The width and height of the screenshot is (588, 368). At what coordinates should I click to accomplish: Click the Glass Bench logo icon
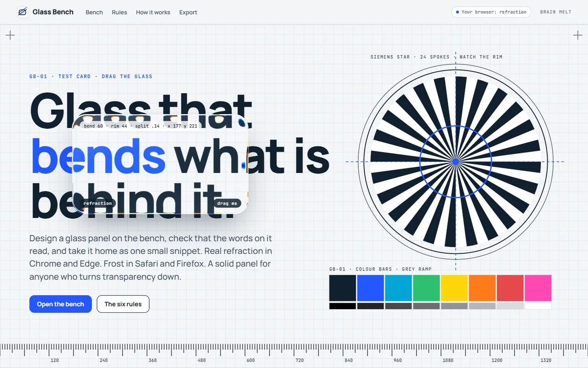click(x=22, y=12)
